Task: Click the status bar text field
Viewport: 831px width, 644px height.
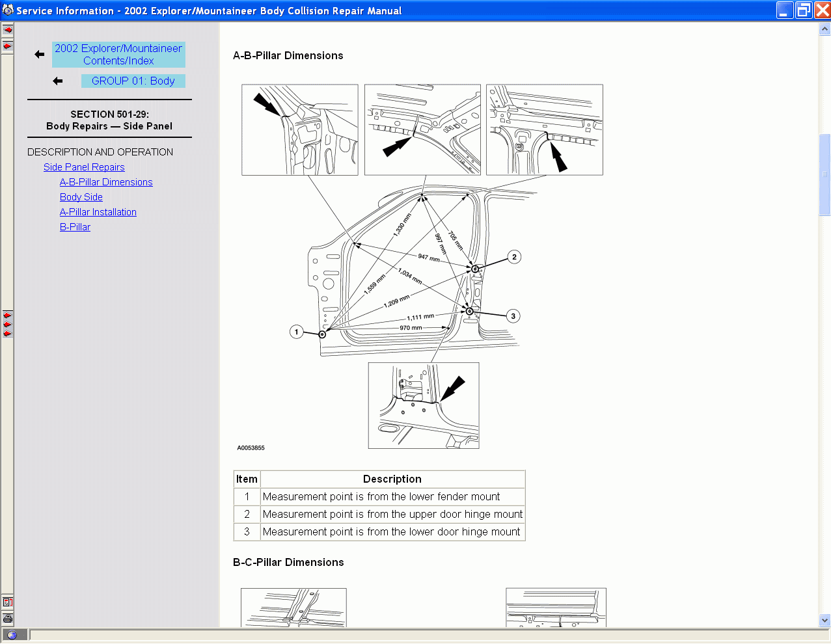Action: (x=429, y=635)
